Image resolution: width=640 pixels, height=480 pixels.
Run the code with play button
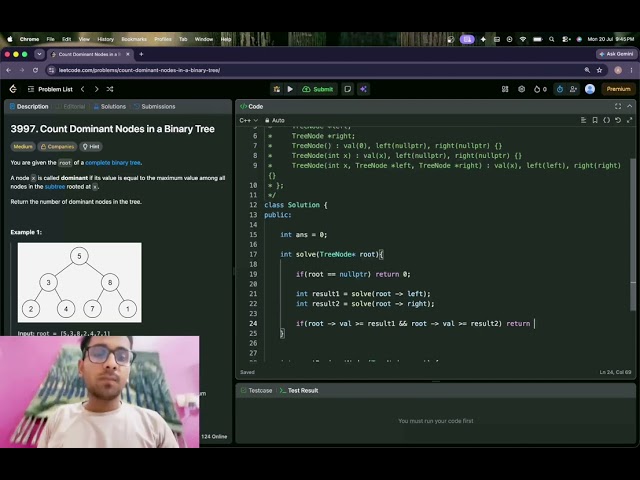[x=290, y=89]
